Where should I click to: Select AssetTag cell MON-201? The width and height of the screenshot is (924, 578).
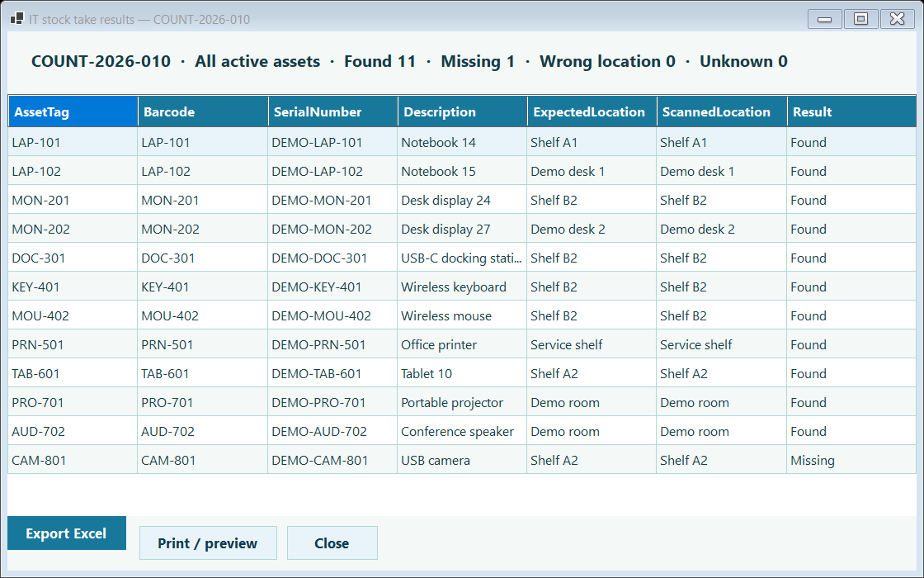pyautogui.click(x=73, y=200)
